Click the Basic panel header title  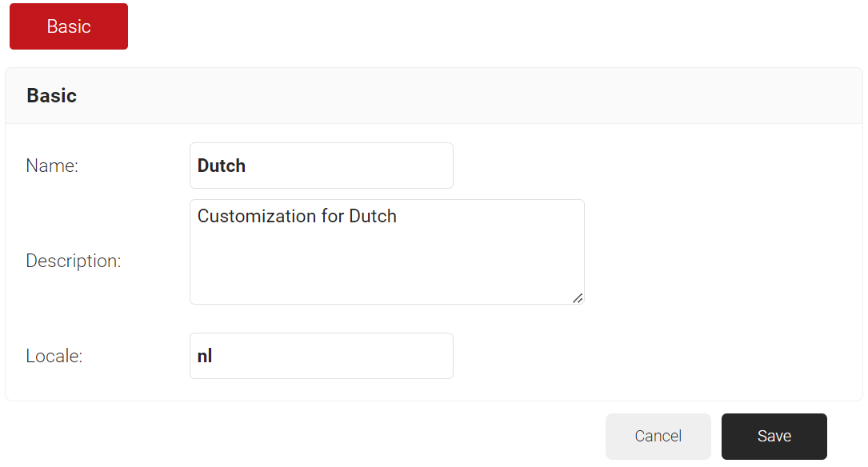point(52,96)
